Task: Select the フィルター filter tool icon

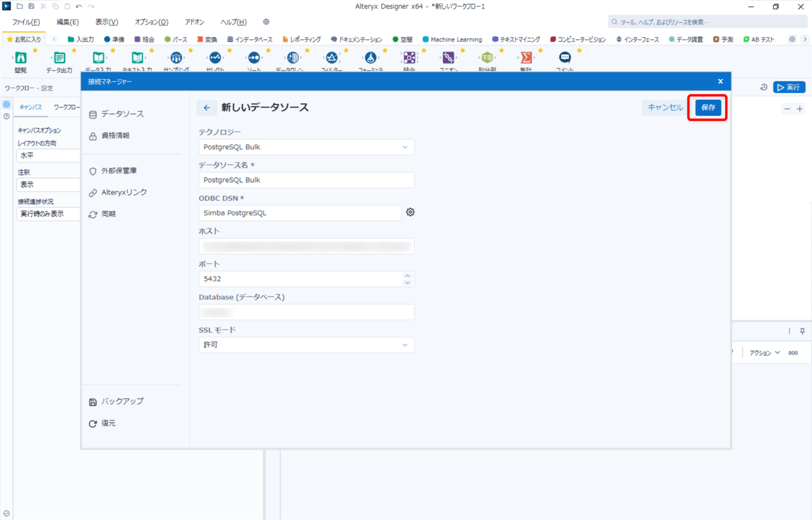Action: 332,58
